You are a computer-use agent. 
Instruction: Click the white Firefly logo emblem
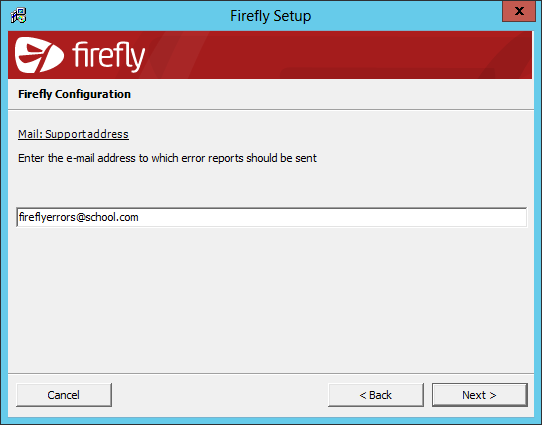point(39,55)
